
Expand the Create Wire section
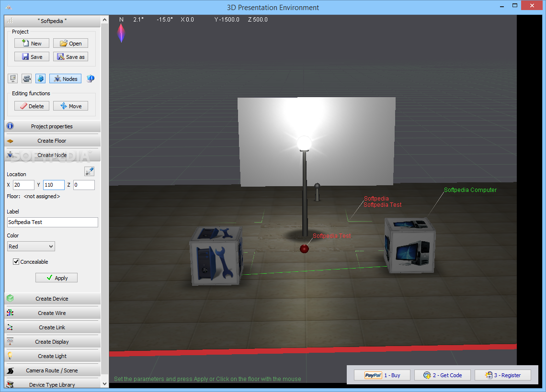(x=52, y=313)
